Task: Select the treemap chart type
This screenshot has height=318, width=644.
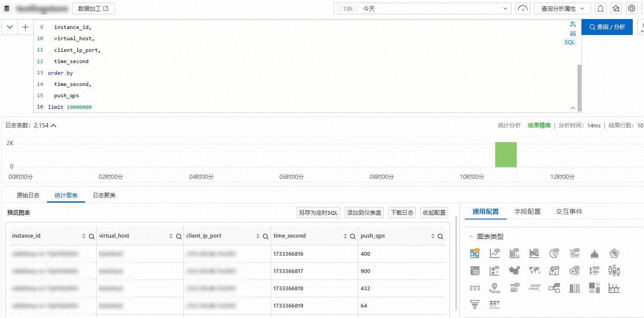Action: click(594, 288)
